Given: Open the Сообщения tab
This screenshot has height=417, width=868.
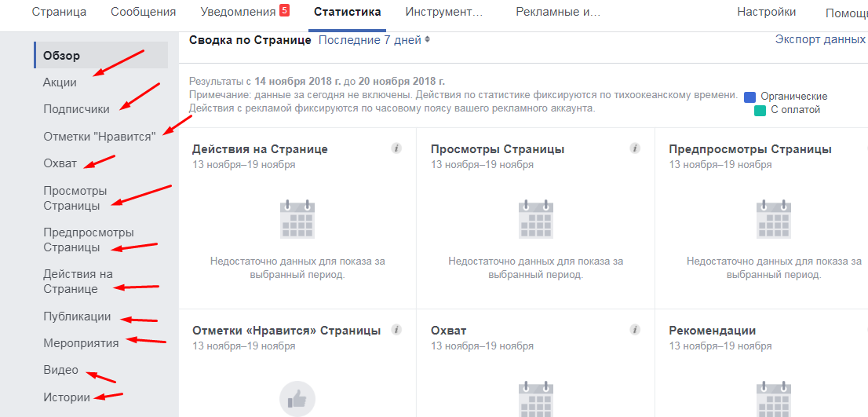Looking at the screenshot, I should 144,13.
